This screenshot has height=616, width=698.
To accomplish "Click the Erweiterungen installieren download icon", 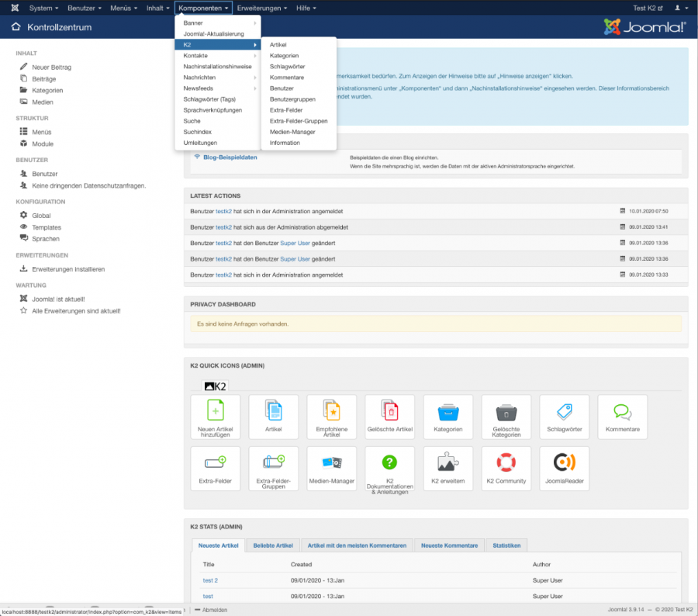I will coord(23,268).
